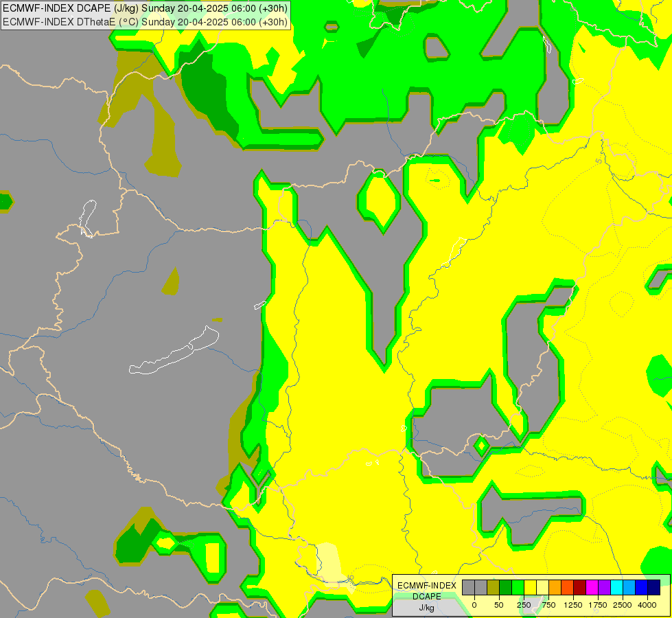Click the bright green legend swatch
The image size is (672, 618).
[518, 587]
